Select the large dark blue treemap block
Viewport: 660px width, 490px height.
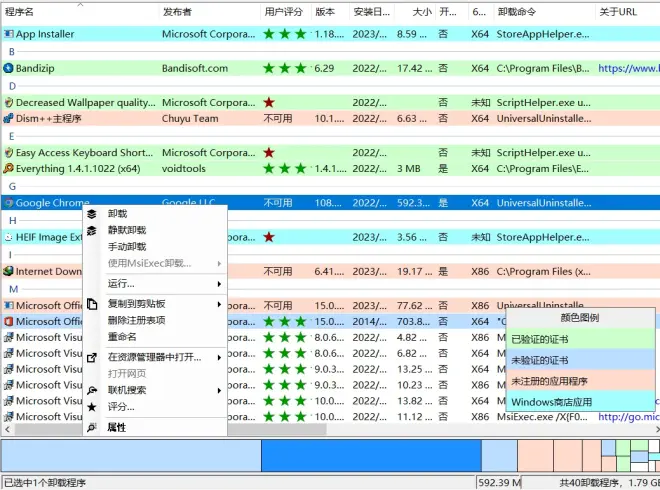pos(371,455)
